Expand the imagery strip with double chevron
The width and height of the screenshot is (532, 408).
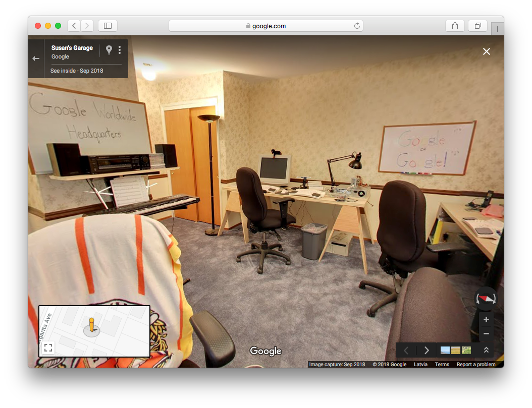coord(486,350)
